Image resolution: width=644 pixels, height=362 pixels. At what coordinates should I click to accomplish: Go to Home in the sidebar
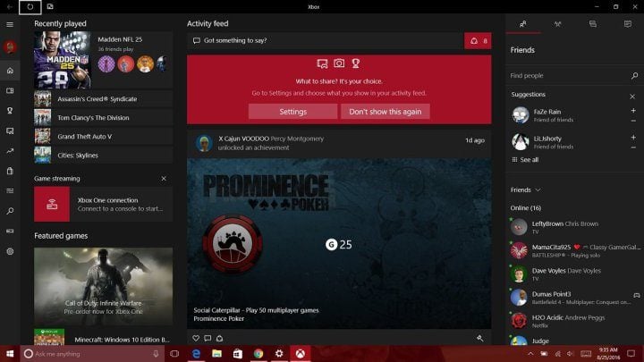coord(10,71)
